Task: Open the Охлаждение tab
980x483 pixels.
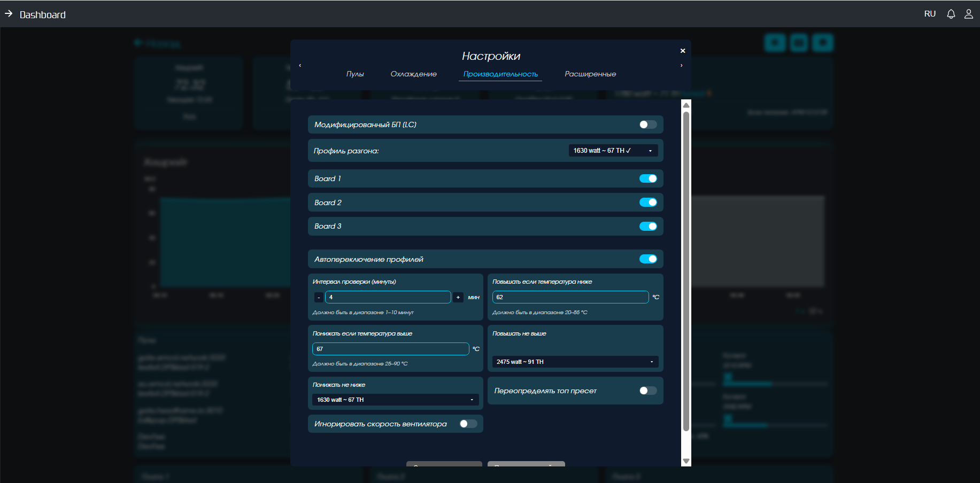Action: point(414,74)
